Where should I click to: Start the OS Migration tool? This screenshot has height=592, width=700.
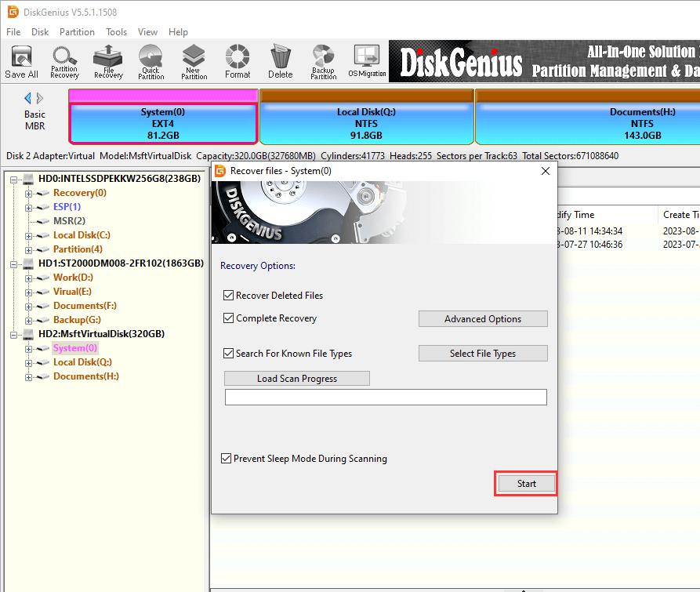point(367,62)
